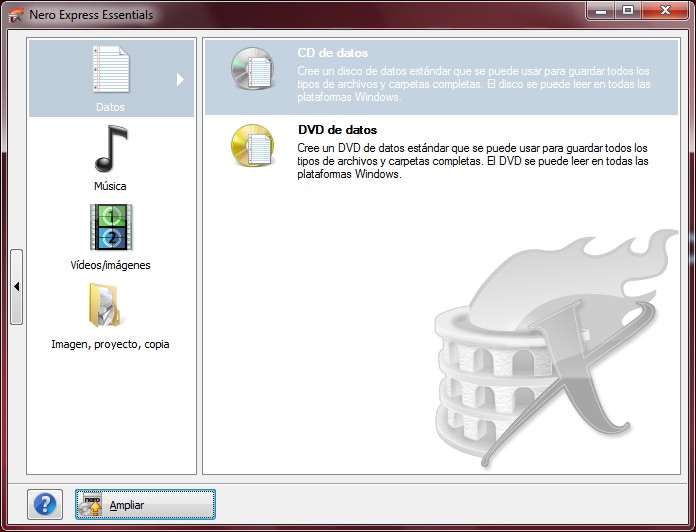696x532 pixels.
Task: Choose the CD de datos disc icon
Action: pos(252,69)
